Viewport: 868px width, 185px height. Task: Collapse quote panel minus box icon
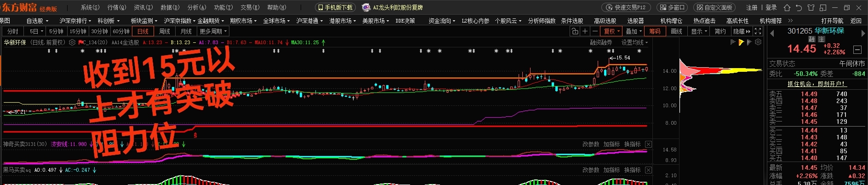click(x=857, y=49)
